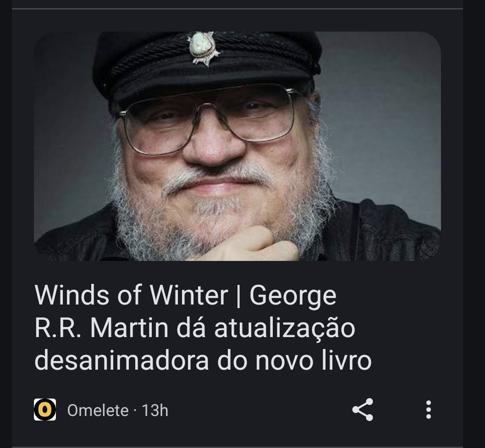Select the Omelete source name
The height and width of the screenshot is (448, 485).
tap(97, 411)
